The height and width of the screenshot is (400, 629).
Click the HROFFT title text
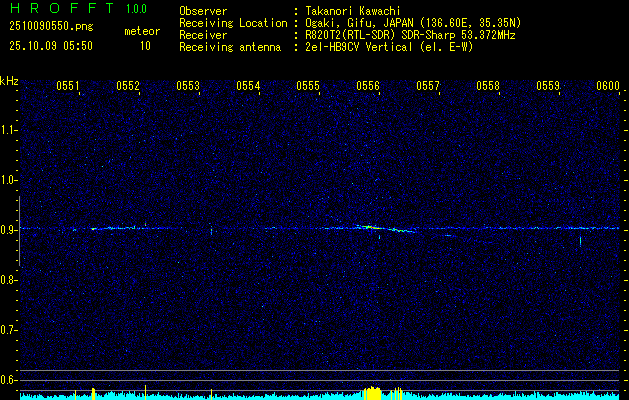coord(63,8)
